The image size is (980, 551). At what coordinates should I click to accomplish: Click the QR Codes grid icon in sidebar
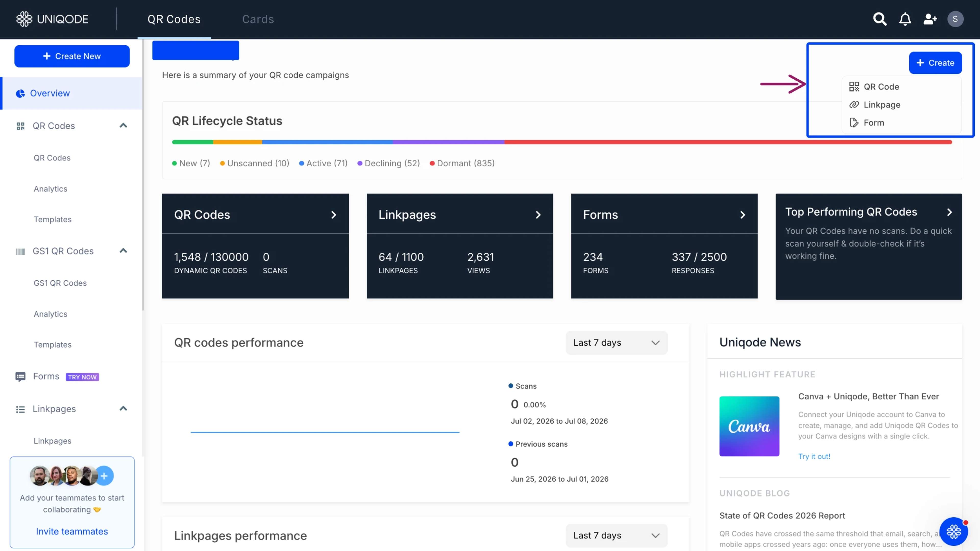20,126
